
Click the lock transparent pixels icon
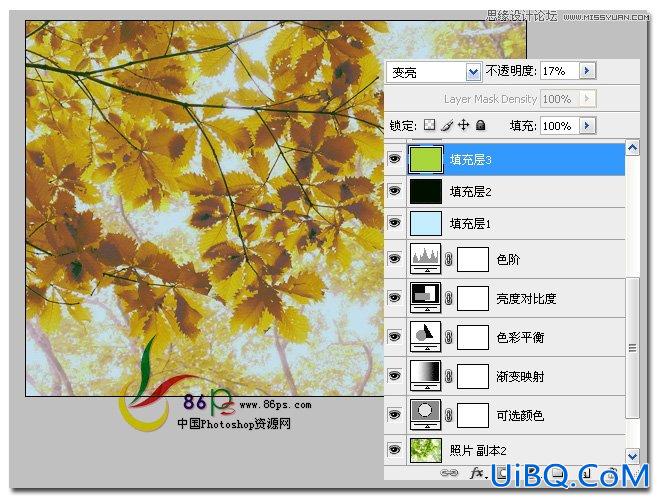429,125
